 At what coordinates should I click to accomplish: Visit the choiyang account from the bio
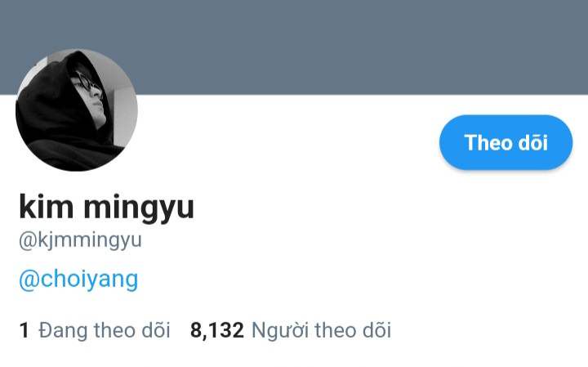point(78,280)
